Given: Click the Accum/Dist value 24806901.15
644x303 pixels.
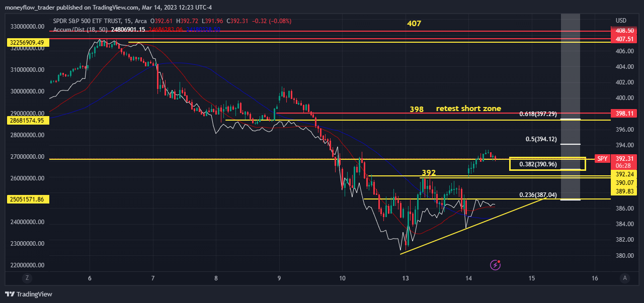Looking at the screenshot, I should tap(128, 30).
